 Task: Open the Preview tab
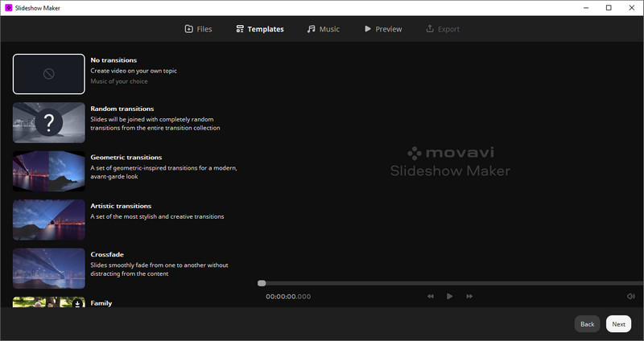point(382,29)
